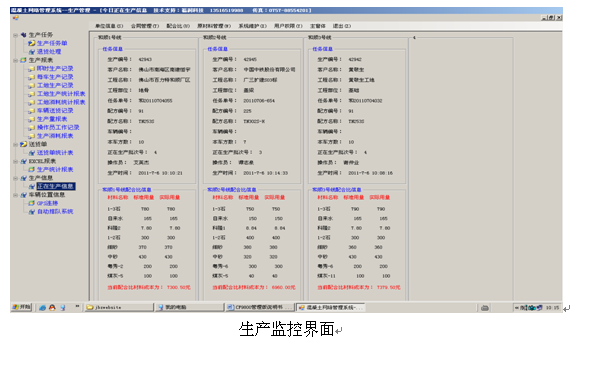Click the QQ penguin quick launch icon
Screen dimensions: 591x365
coord(52,308)
